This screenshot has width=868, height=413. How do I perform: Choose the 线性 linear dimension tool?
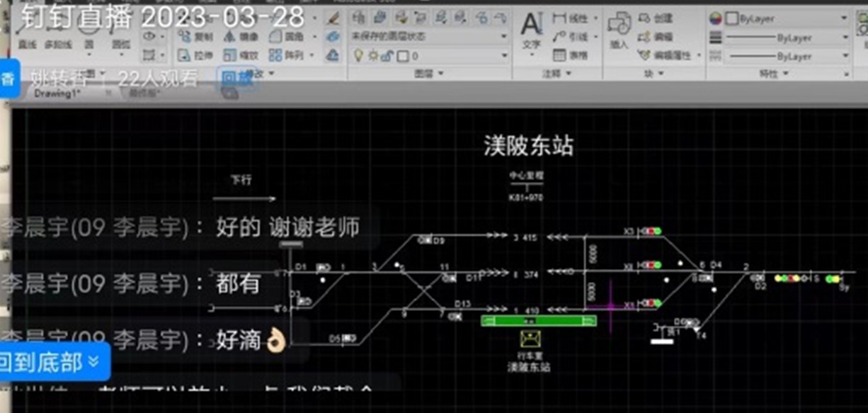pos(574,18)
